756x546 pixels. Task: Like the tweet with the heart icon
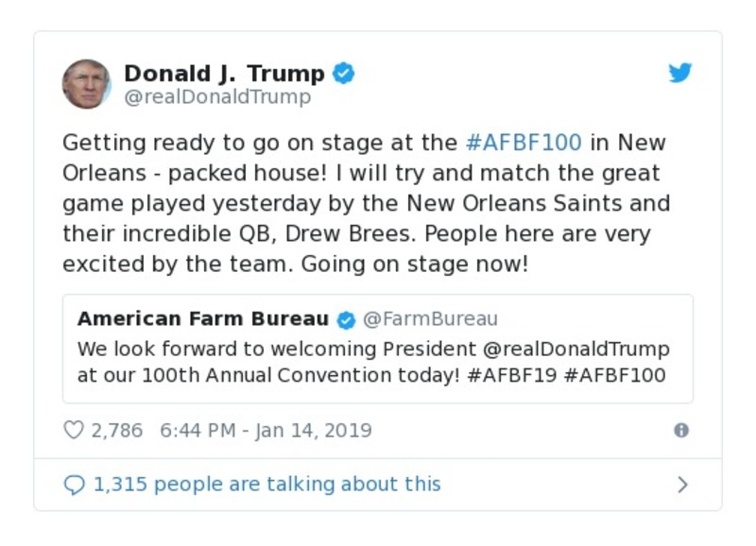pos(74,431)
